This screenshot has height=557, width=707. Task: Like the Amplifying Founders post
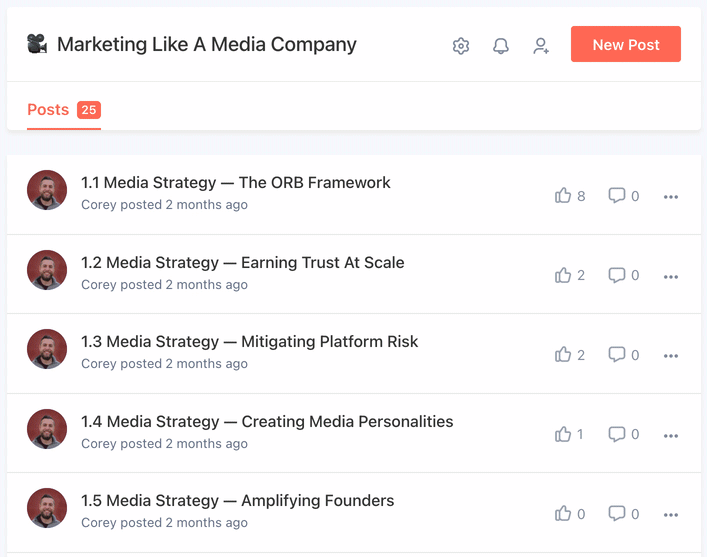pyautogui.click(x=563, y=514)
